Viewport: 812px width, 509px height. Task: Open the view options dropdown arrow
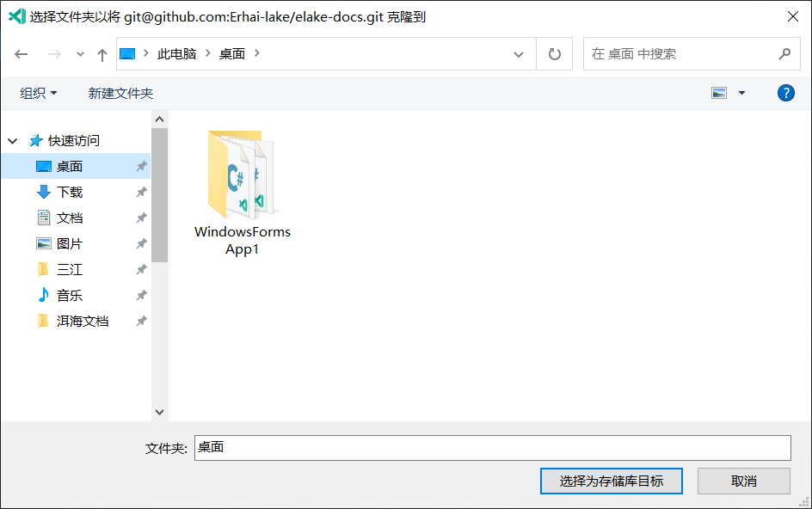(x=741, y=93)
